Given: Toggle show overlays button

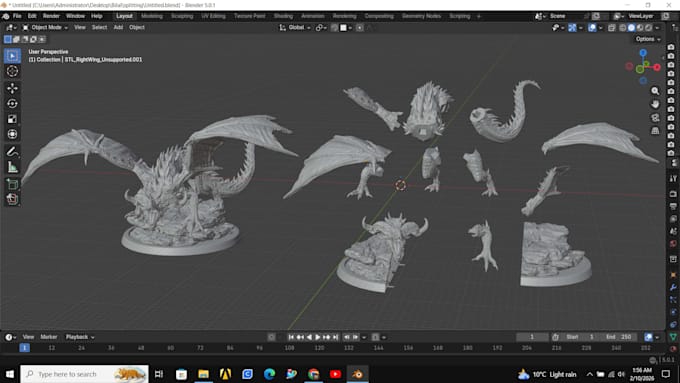Looking at the screenshot, I should click(x=592, y=28).
